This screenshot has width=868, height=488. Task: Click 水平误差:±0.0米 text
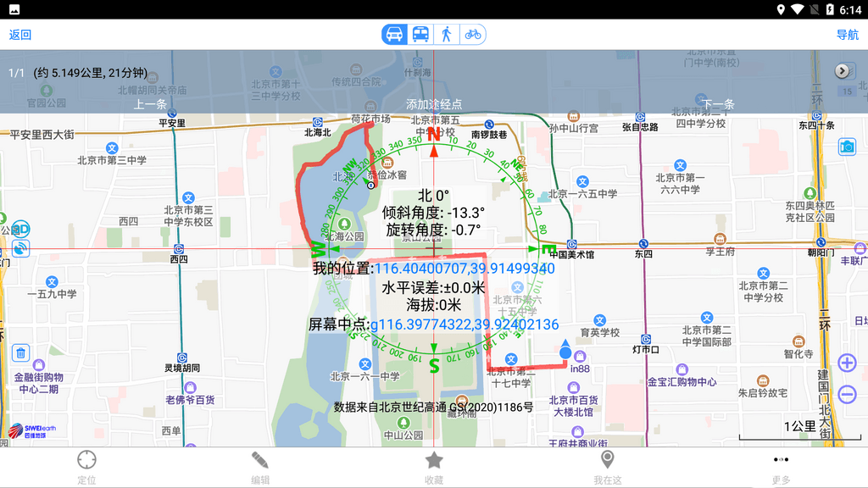433,288
